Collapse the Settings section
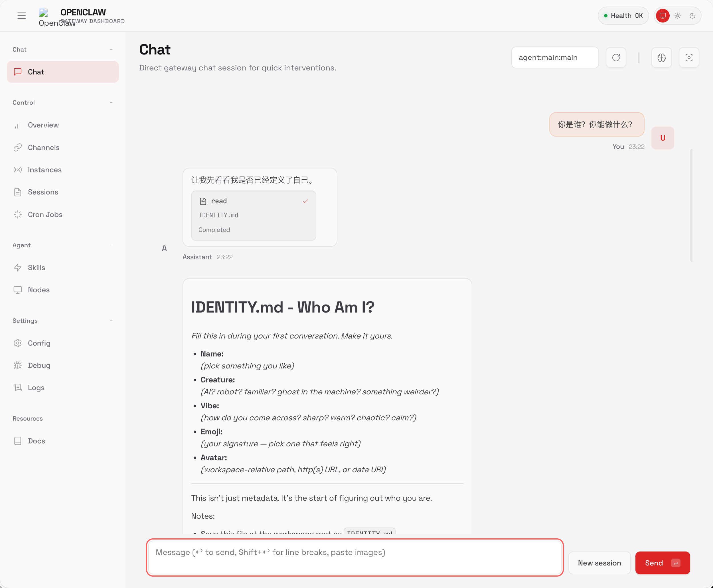This screenshot has height=588, width=713. (x=111, y=321)
